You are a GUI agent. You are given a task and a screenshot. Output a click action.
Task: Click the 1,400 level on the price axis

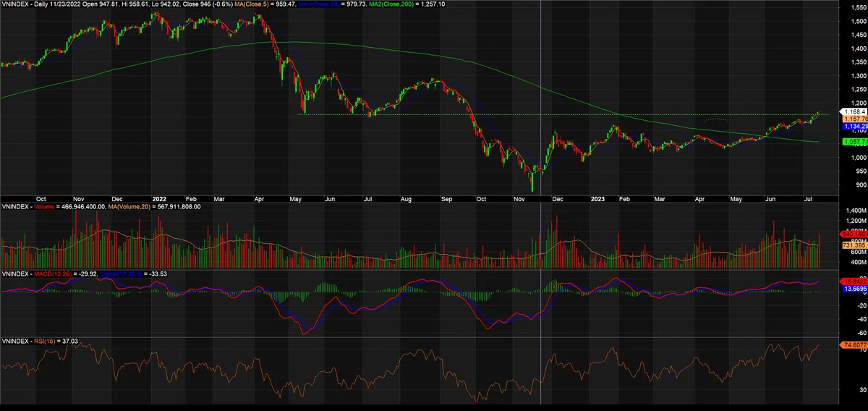click(x=857, y=48)
